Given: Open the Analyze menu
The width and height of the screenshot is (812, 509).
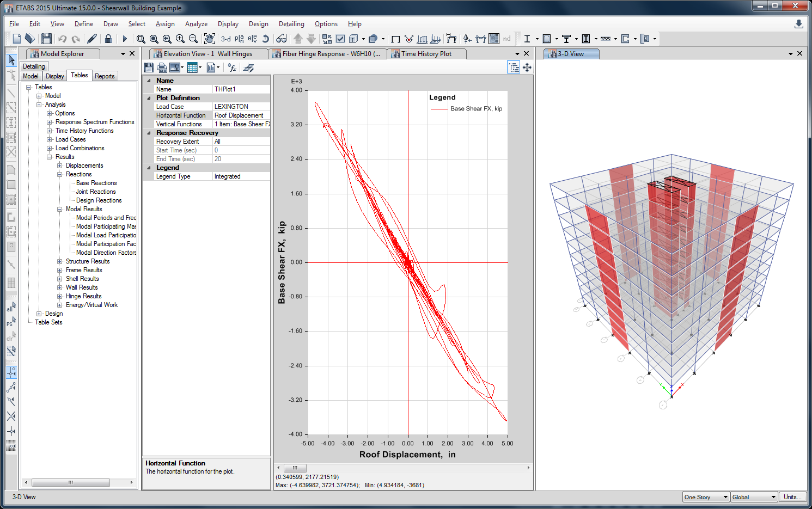Looking at the screenshot, I should point(196,24).
